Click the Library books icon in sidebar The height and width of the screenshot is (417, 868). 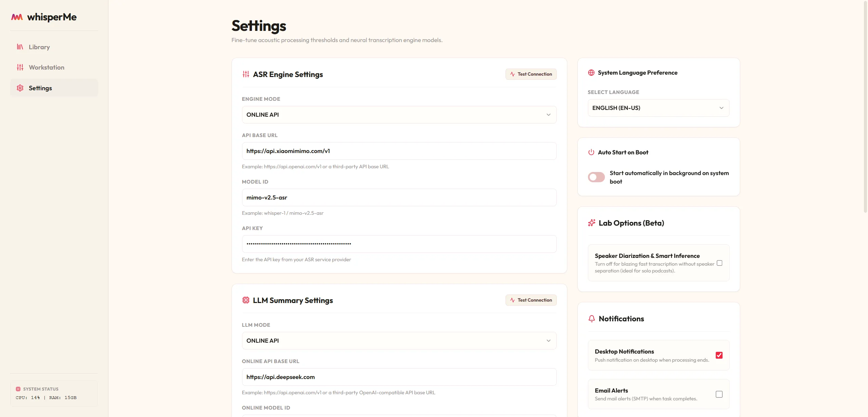pos(20,47)
